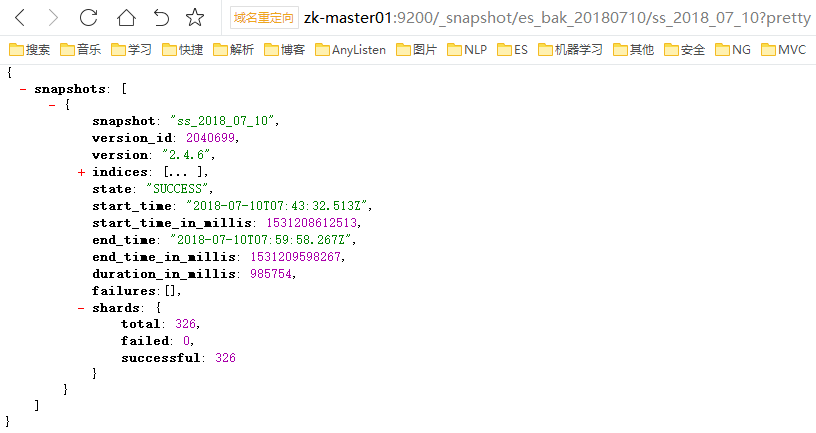Screen dimensions: 816x433
Task: Open the 博客 bookmark folder
Action: (x=285, y=50)
